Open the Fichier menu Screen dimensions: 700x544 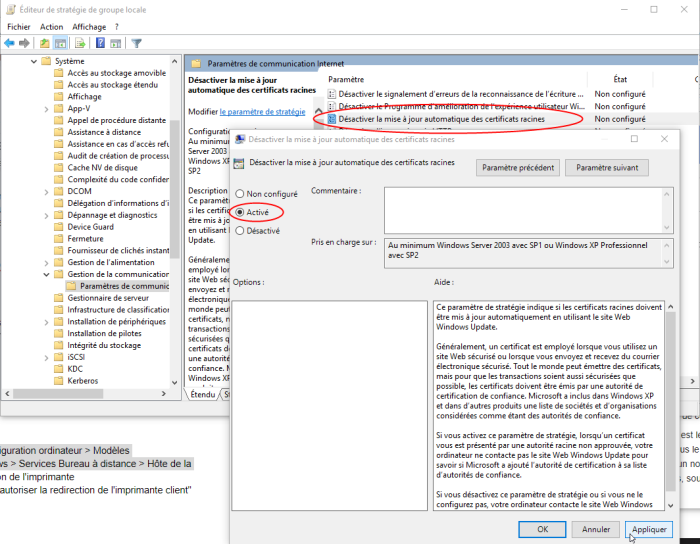pos(20,27)
